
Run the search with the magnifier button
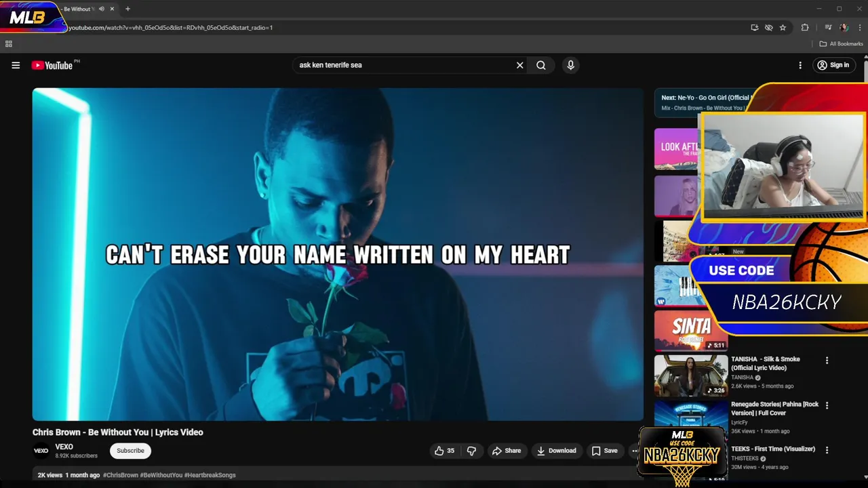tap(541, 65)
